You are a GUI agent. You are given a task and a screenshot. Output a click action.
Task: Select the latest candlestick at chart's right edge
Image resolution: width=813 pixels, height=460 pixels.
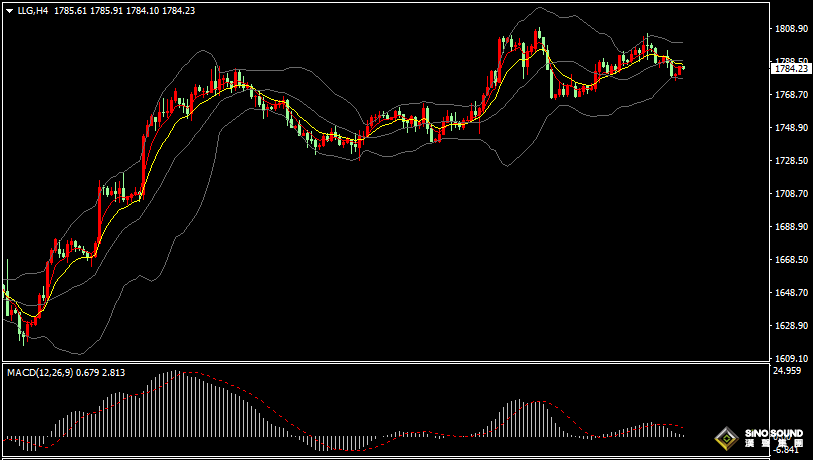[684, 67]
